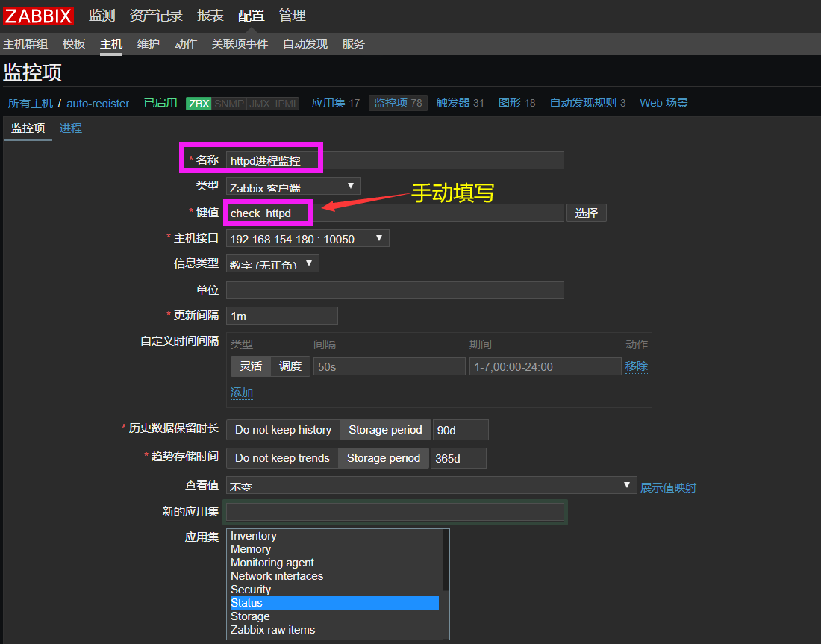Open the 资产记录 top menu
The image size is (821, 644).
pyautogui.click(x=156, y=16)
